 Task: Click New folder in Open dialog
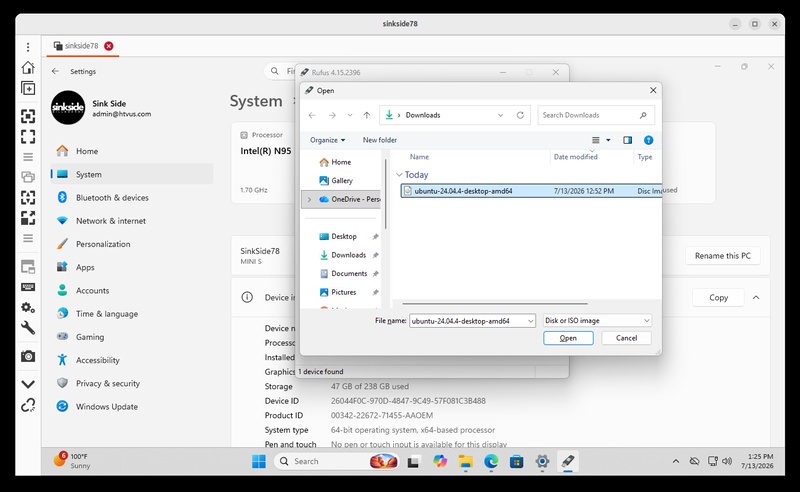(x=380, y=140)
